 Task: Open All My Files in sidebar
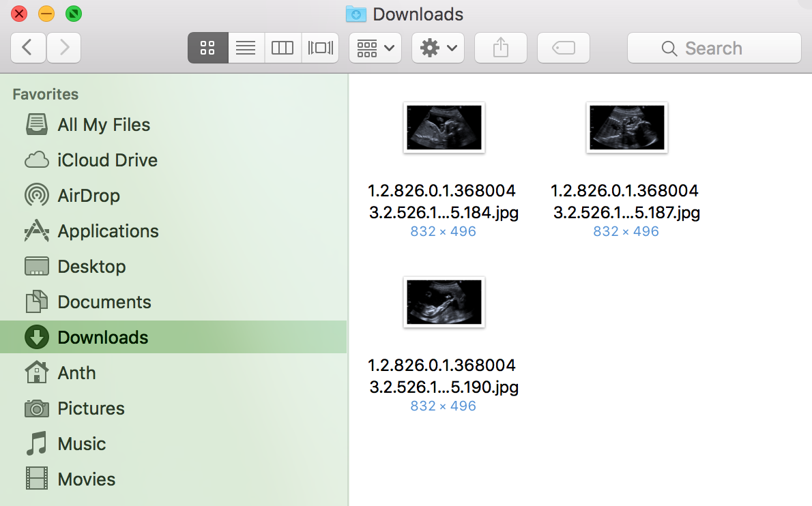click(173, 125)
